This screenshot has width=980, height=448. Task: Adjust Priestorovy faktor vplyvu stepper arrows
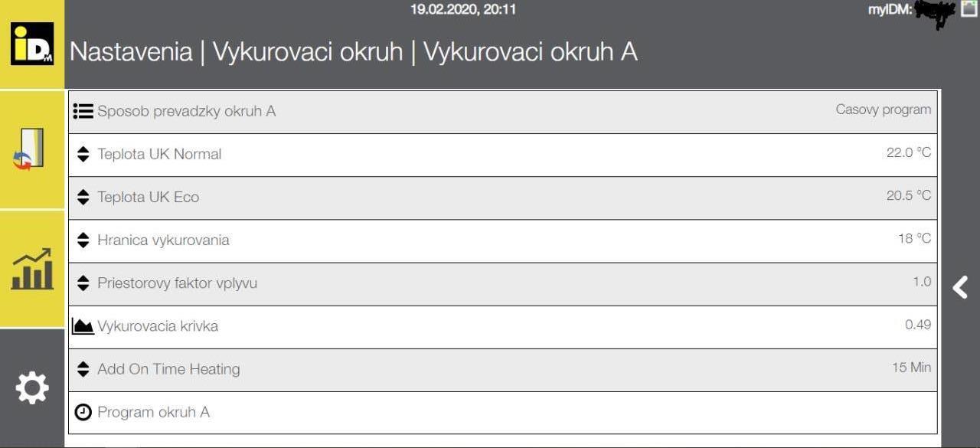[x=83, y=283]
